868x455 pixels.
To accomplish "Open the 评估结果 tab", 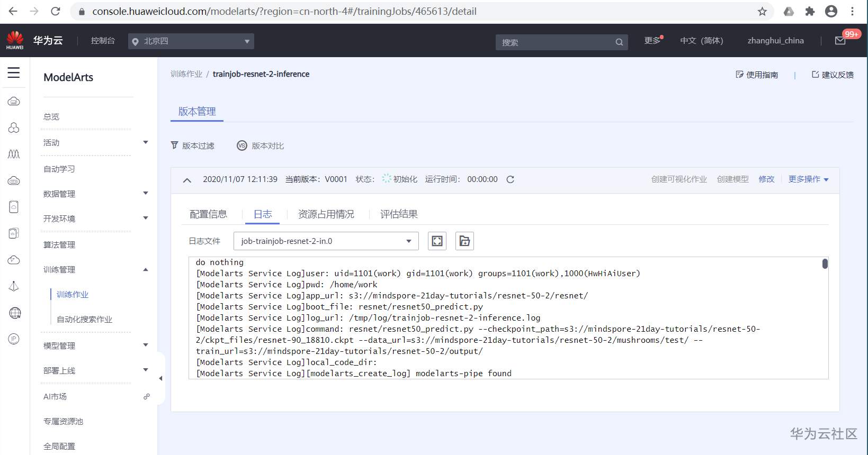I will pos(399,214).
